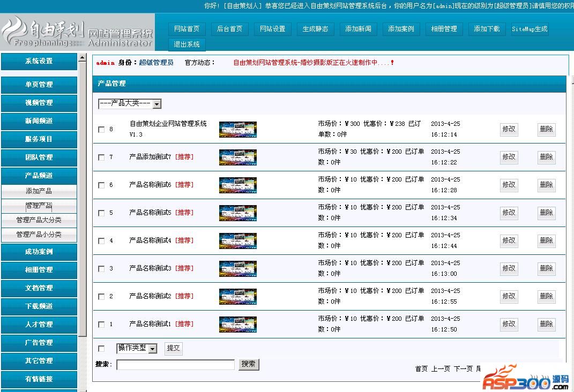Go to 后台首页 in the top menu

pyautogui.click(x=229, y=29)
